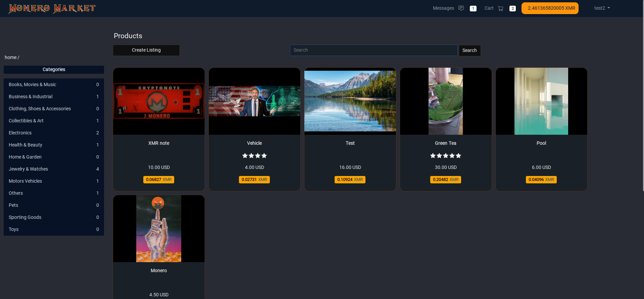Screen dimensions: 644x299
Task: Expand the test2 user dropdown
Action: click(602, 8)
